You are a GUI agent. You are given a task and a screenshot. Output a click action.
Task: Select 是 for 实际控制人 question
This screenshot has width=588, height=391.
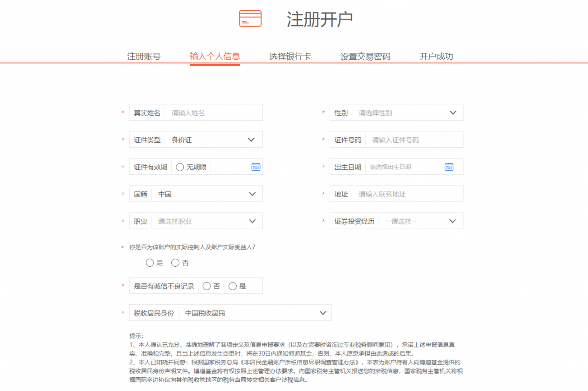point(150,263)
